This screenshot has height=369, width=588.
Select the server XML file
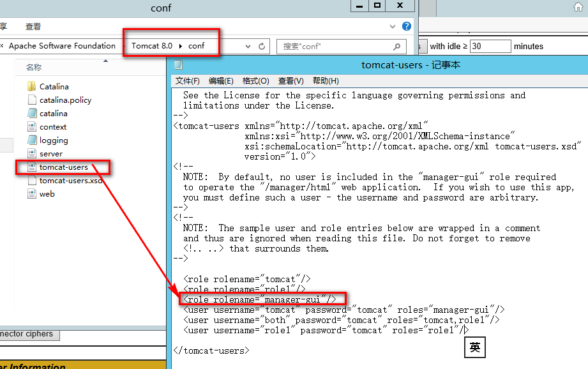[51, 154]
